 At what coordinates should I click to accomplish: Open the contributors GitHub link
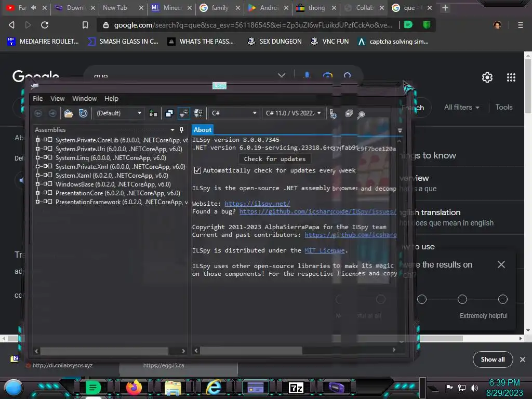351,235
